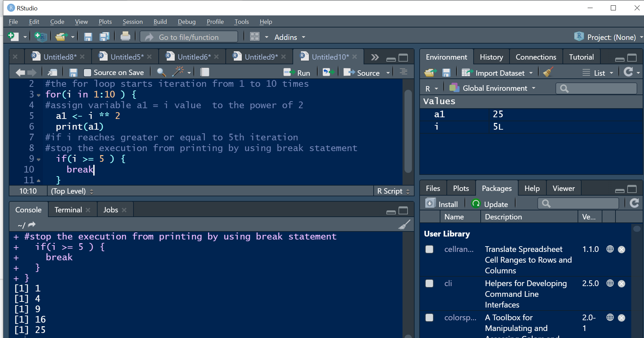Open Find/Replace with the magnifier icon
The image size is (644, 338).
pyautogui.click(x=161, y=72)
